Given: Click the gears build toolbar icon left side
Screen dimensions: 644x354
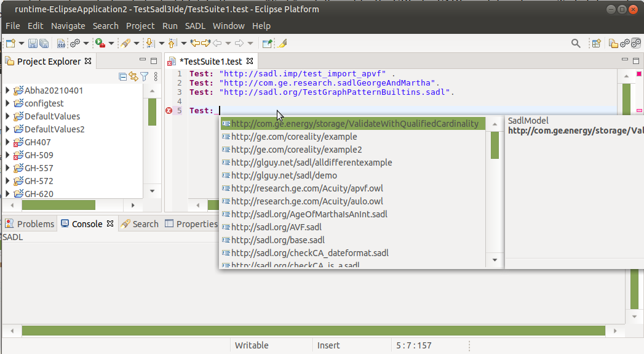Looking at the screenshot, I should [75, 43].
